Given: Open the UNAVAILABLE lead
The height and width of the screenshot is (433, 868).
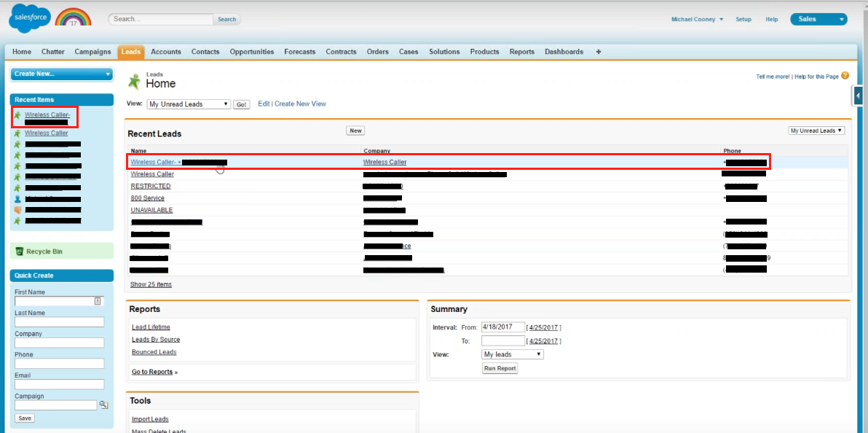Looking at the screenshot, I should (x=151, y=210).
